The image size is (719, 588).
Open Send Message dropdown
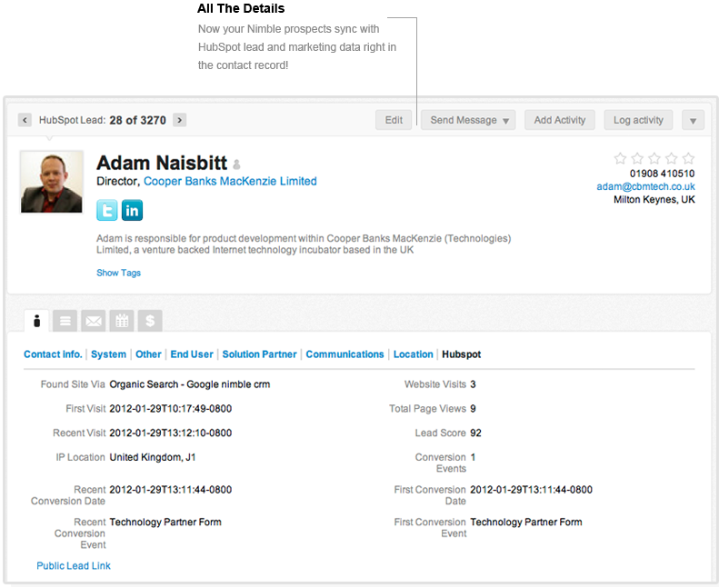pyautogui.click(x=468, y=120)
